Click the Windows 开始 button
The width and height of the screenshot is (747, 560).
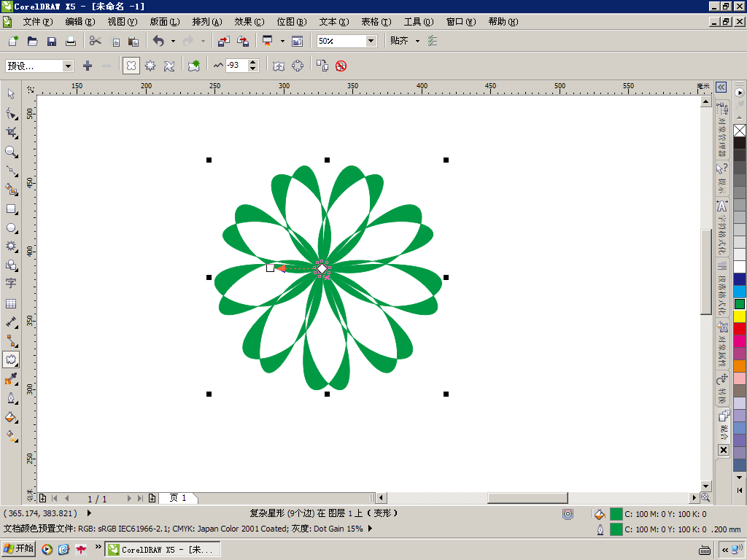point(19,549)
